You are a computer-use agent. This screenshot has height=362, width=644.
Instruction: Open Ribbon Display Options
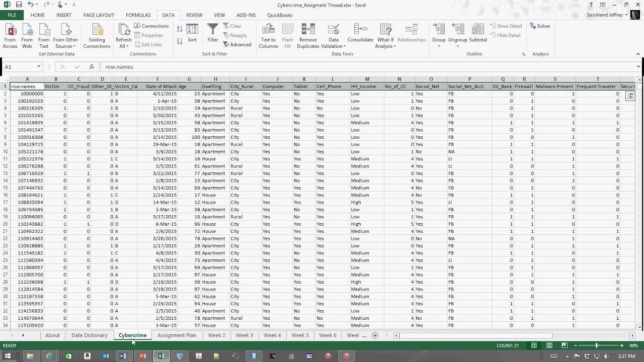(603, 5)
